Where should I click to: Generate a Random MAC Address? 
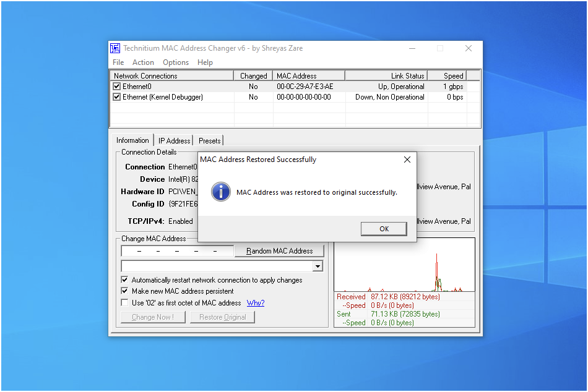[x=279, y=250]
